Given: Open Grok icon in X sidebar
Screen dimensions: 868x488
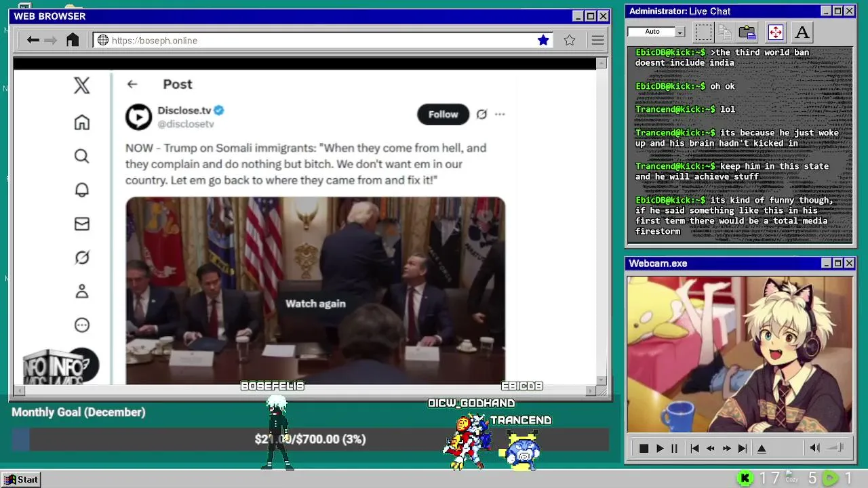Looking at the screenshot, I should [81, 258].
